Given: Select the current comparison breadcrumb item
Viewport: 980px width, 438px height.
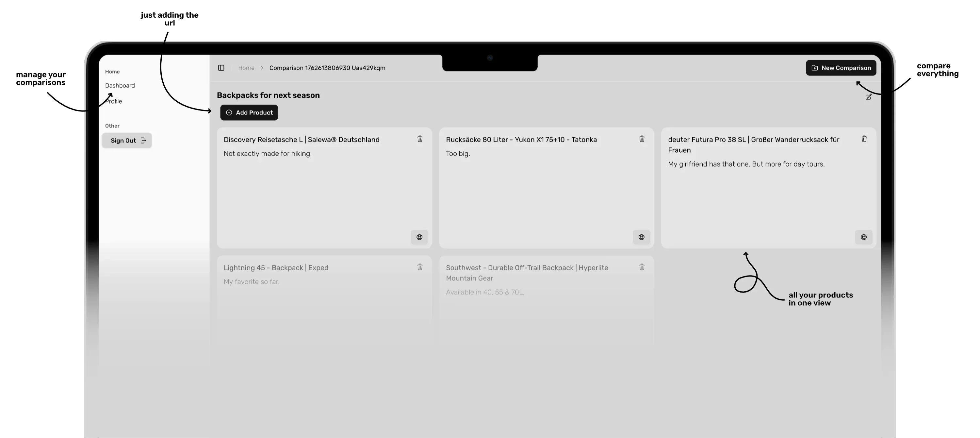Looking at the screenshot, I should pyautogui.click(x=327, y=68).
